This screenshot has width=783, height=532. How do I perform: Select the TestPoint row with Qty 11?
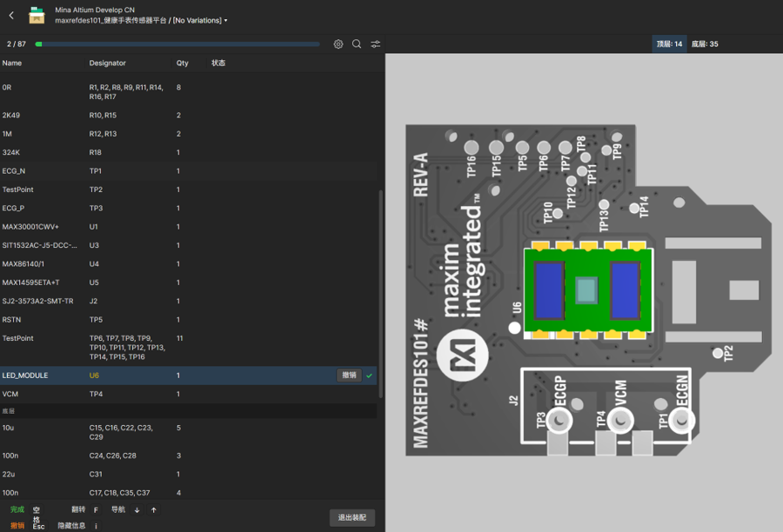pyautogui.click(x=188, y=348)
